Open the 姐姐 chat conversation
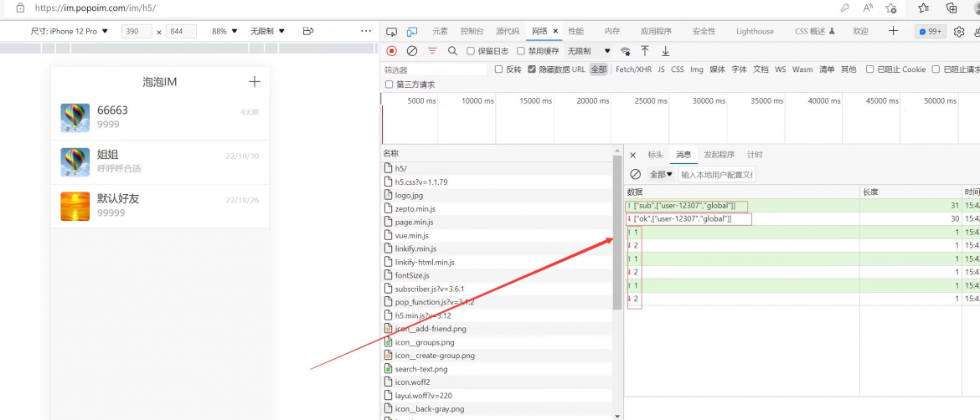 click(x=160, y=161)
